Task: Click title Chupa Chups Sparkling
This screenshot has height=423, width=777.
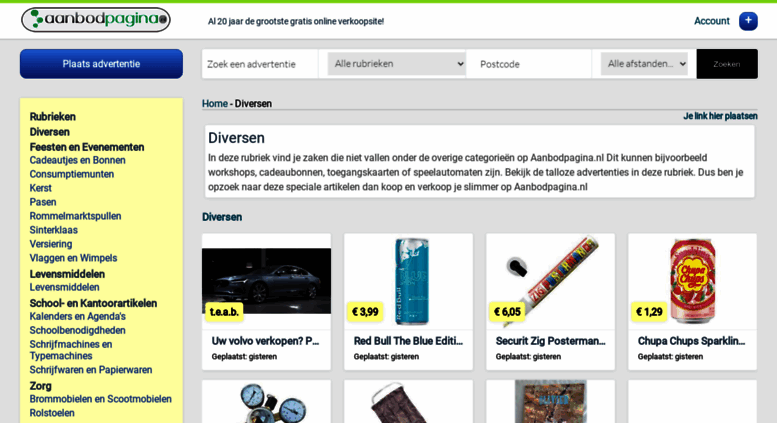Action: [x=691, y=341]
